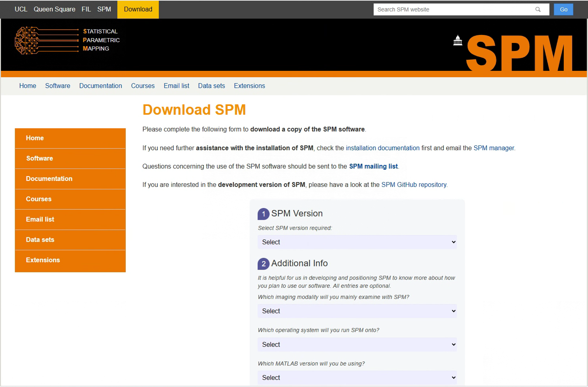Click the Additional Info section heading

[x=299, y=263]
